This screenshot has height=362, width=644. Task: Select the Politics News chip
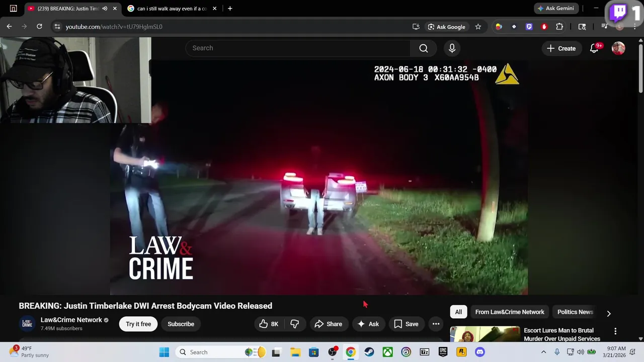pyautogui.click(x=575, y=312)
